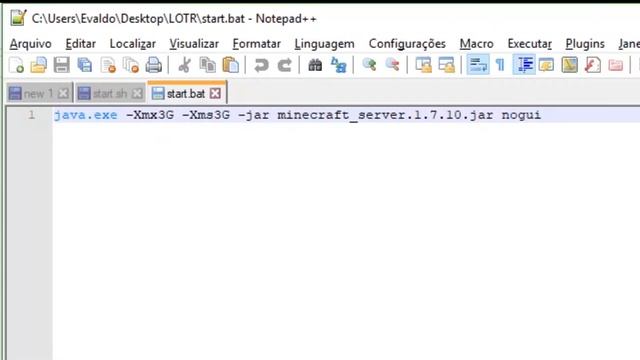This screenshot has height=360, width=640.
Task: Click user-defined language dialog icon
Action: click(x=546, y=65)
